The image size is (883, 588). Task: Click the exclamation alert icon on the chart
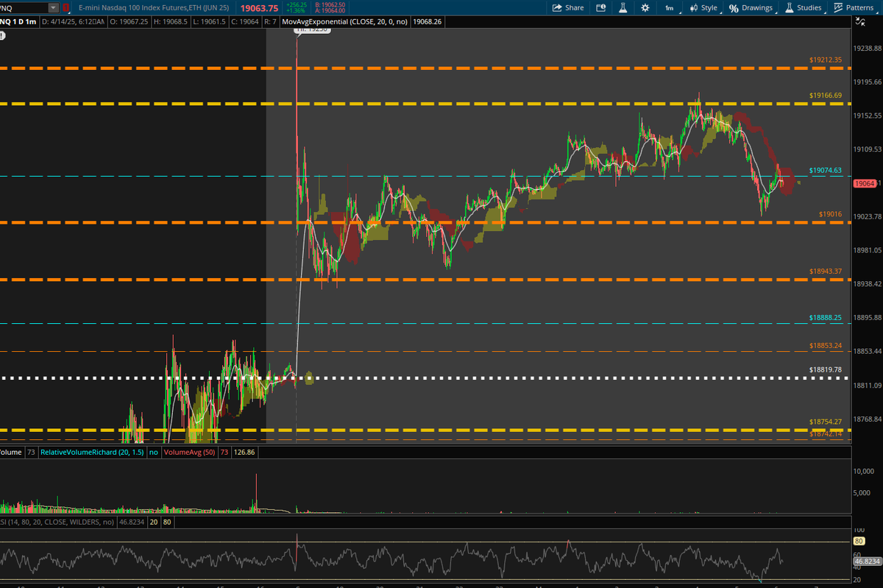(x=2, y=34)
